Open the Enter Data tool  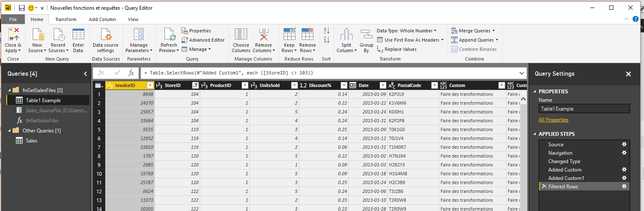point(78,35)
